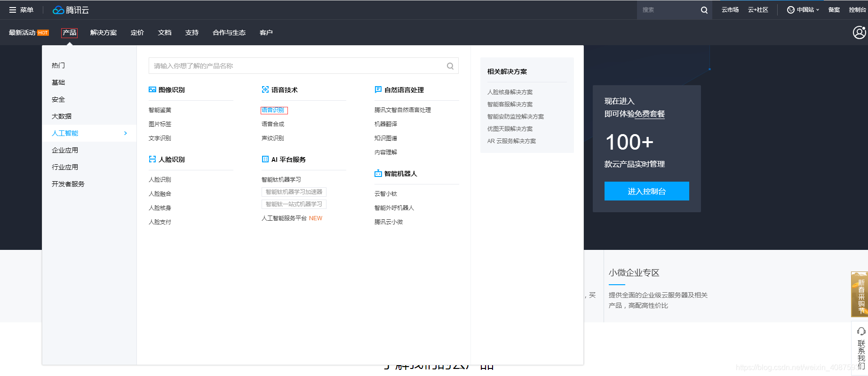Open 人脸核身解决方案 link

point(510,92)
